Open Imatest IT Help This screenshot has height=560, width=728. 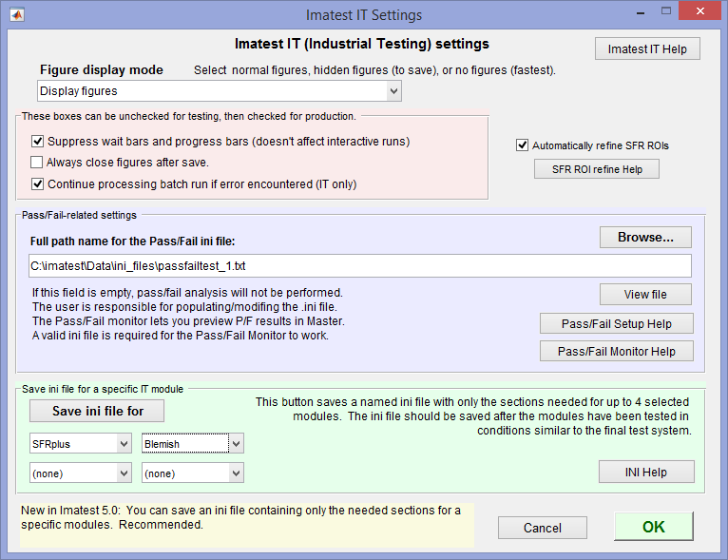tap(647, 48)
